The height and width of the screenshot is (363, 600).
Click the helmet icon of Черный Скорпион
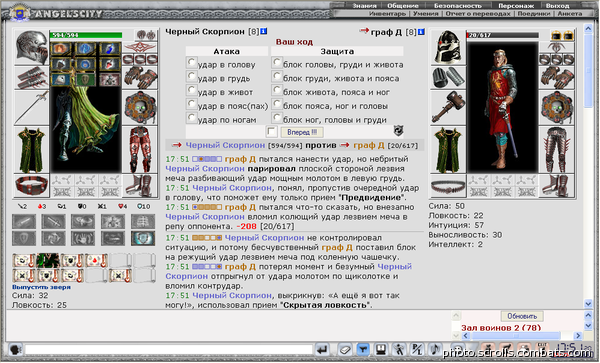point(31,47)
